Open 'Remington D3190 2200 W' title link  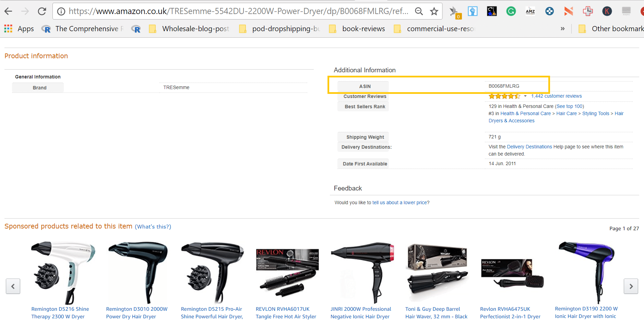pos(586,313)
